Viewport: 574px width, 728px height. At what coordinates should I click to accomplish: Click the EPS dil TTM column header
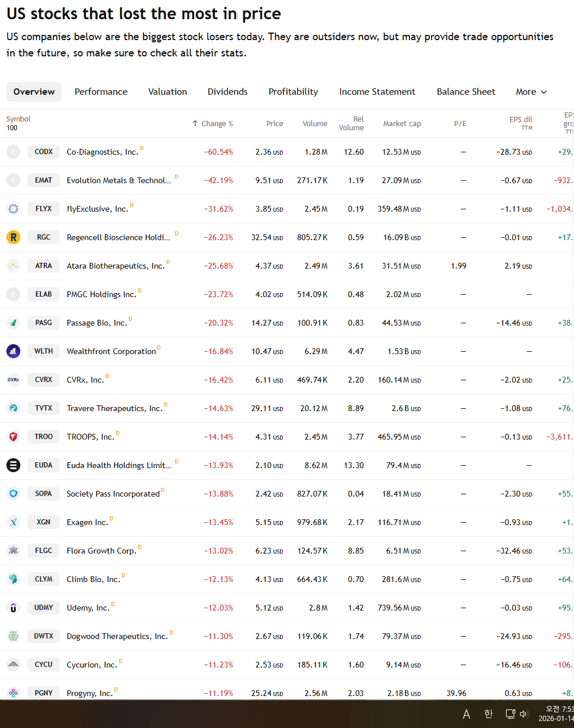coord(521,123)
